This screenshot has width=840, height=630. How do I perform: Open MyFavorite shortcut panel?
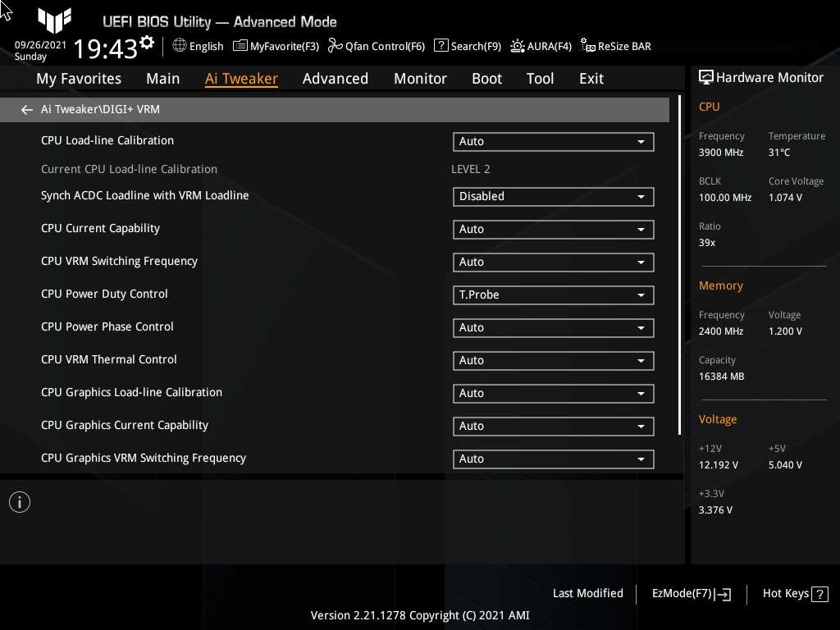276,46
